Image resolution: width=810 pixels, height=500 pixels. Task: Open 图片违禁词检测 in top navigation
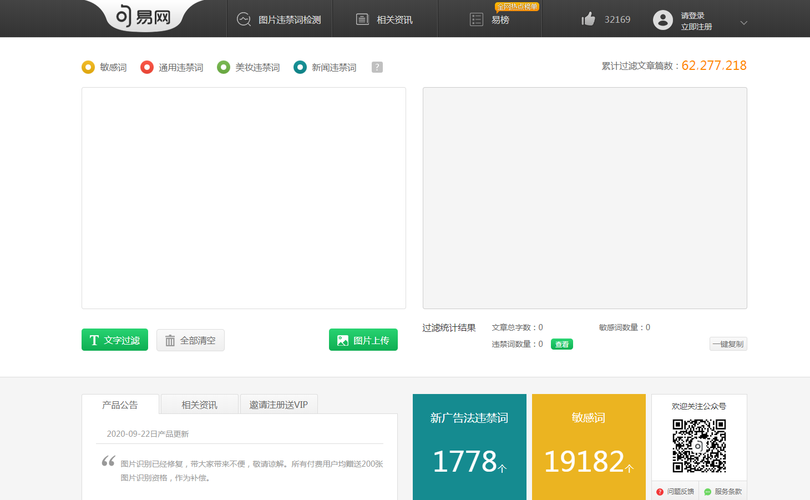279,19
